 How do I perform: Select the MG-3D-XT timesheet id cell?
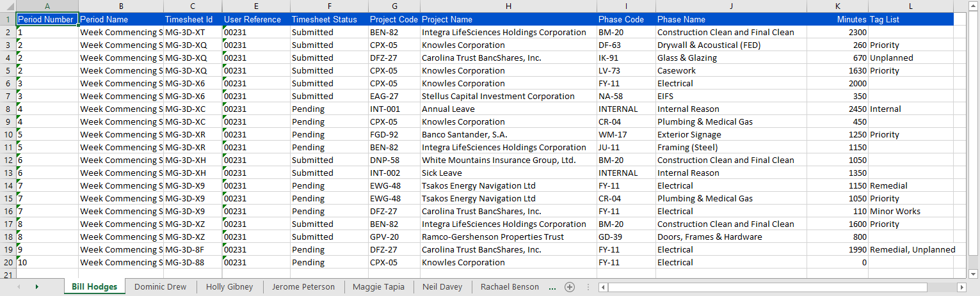(x=193, y=32)
